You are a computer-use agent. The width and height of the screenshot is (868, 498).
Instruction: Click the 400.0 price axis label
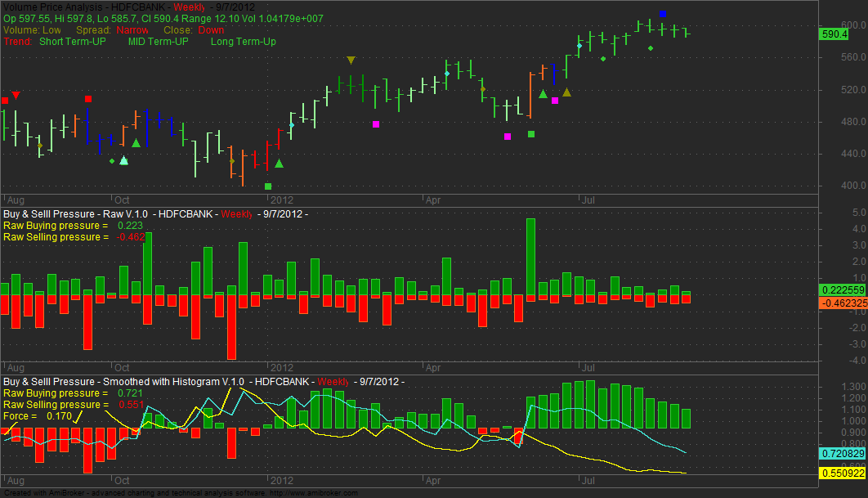tap(853, 186)
